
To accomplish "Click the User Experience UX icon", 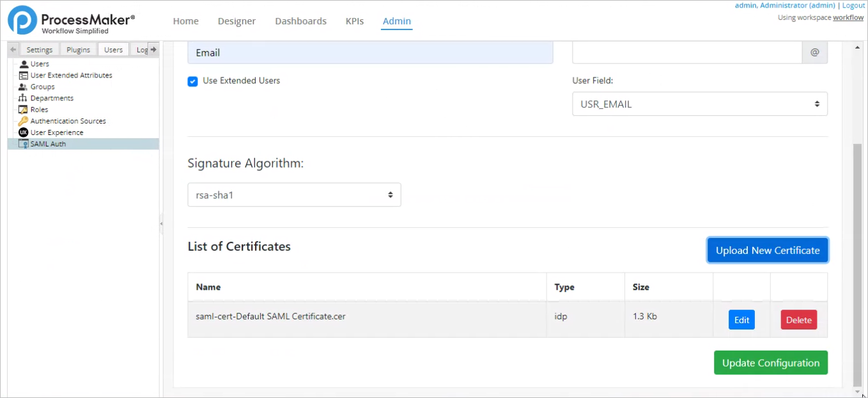I will pos(24,132).
